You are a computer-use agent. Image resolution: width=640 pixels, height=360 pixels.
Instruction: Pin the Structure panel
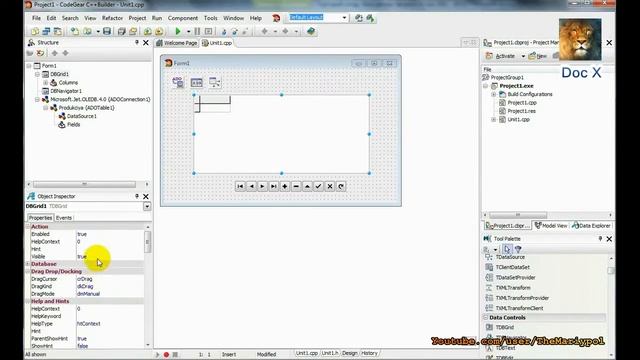point(137,42)
